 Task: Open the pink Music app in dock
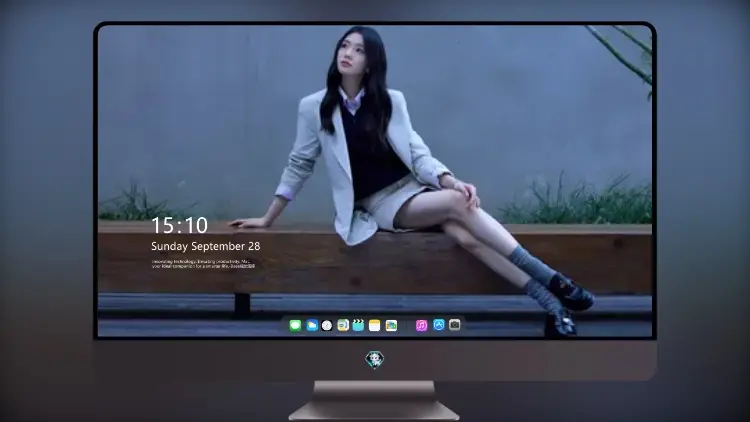(421, 326)
